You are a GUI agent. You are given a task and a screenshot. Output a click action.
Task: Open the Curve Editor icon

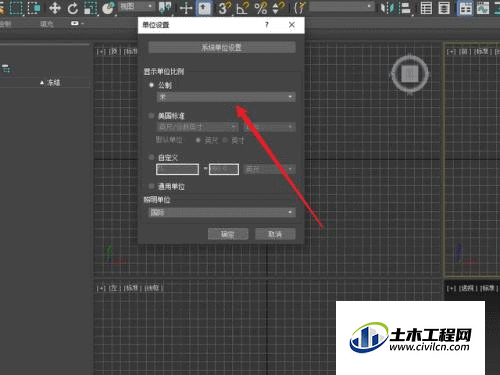[483, 8]
